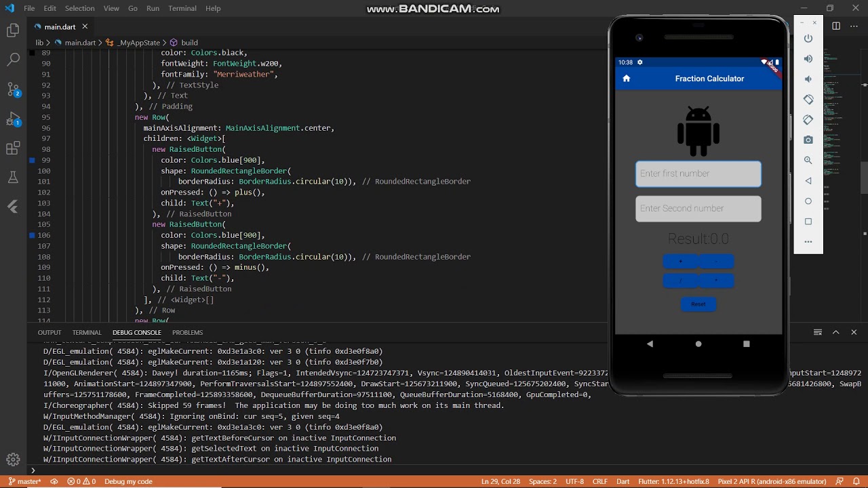Click the lib breadcrumb folder
The width and height of the screenshot is (868, 488).
40,43
